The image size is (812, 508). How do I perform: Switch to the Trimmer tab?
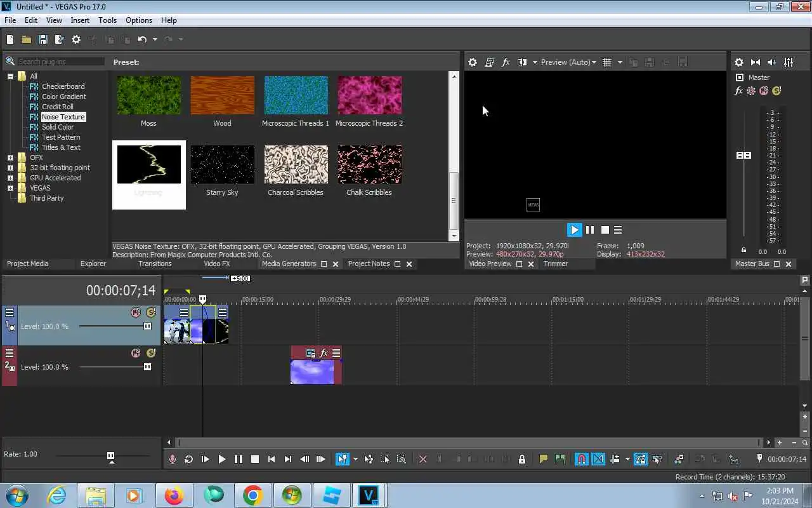click(x=556, y=264)
